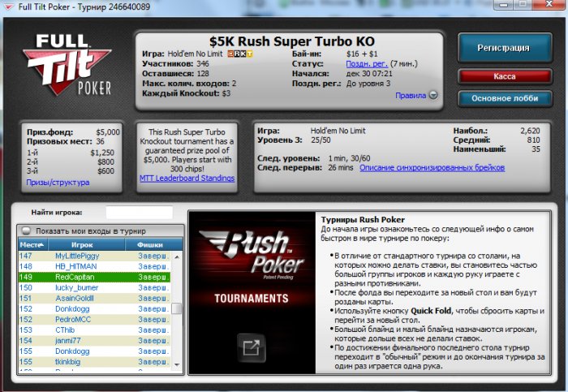Click the Найти игрока search field

point(139,213)
